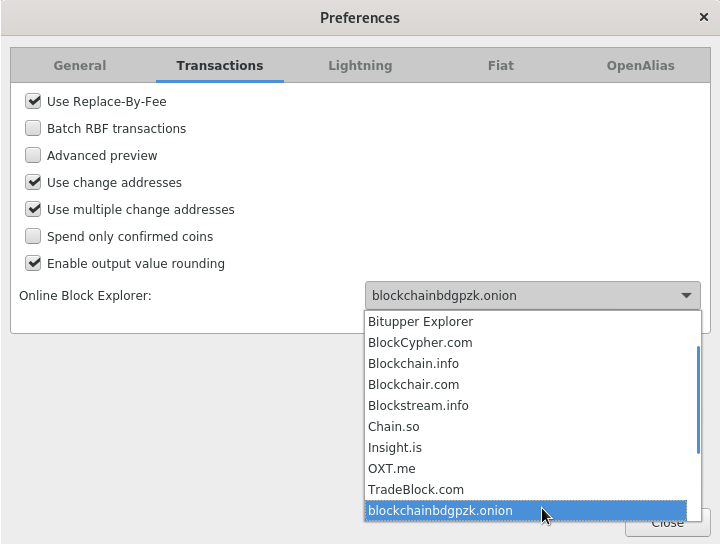
Task: Uncheck the Use Replace-By-Fee checkbox
Action: (x=33, y=101)
